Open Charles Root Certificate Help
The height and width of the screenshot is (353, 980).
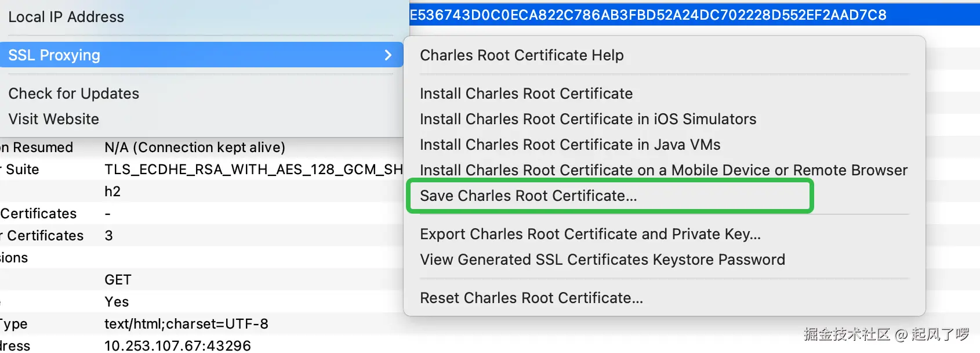[522, 55]
